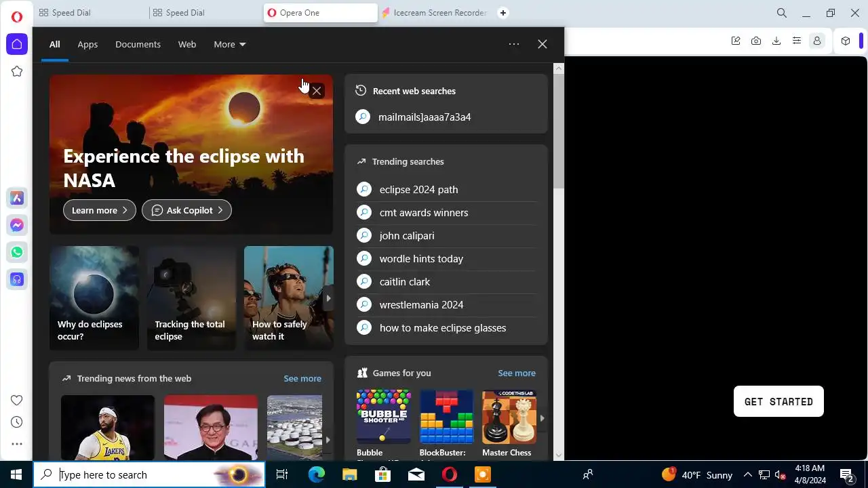Click GET STARTED button
The height and width of the screenshot is (488, 868).
(x=778, y=401)
